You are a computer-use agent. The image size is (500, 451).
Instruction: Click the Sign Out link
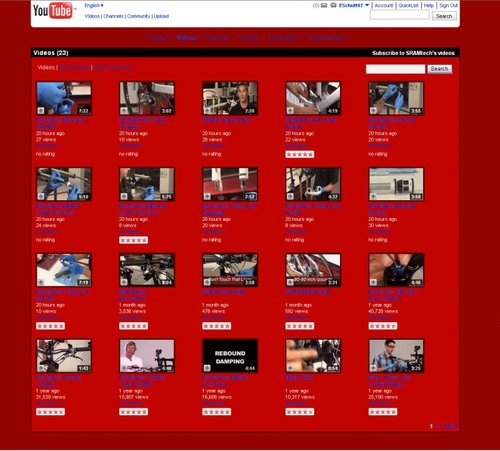(x=448, y=6)
